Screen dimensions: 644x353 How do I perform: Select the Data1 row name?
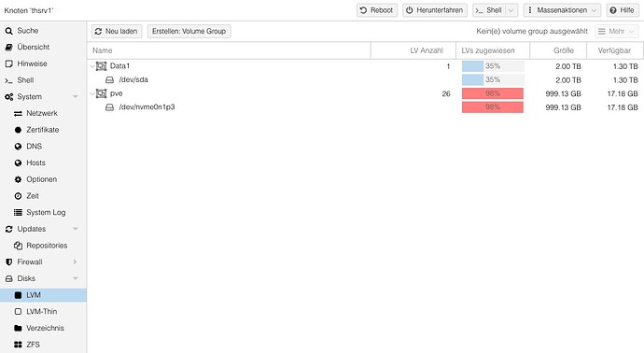pyautogui.click(x=119, y=65)
